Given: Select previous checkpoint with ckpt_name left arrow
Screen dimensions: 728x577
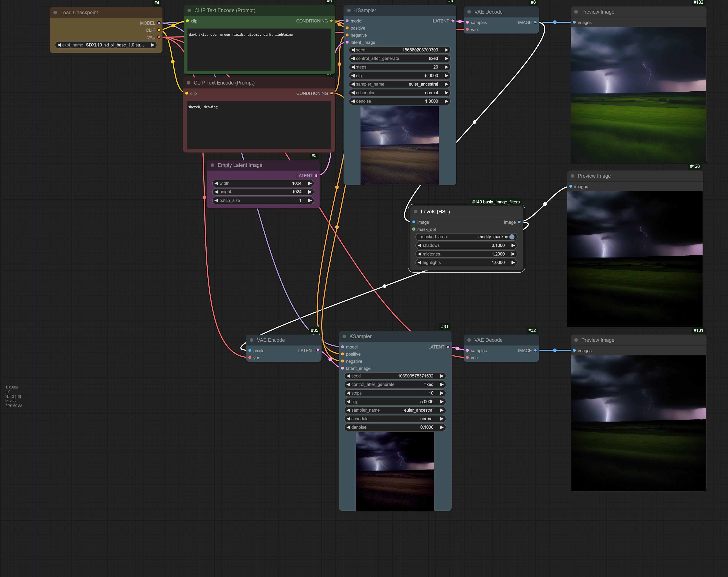Looking at the screenshot, I should point(59,45).
